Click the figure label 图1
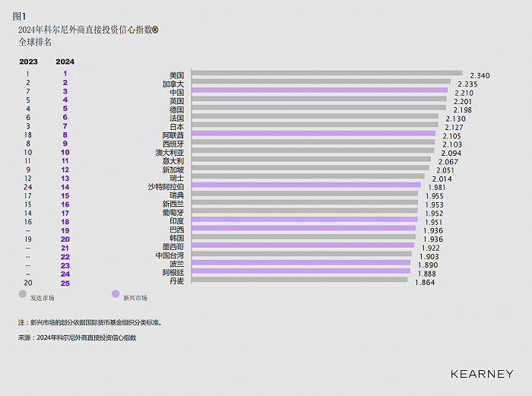This screenshot has height=396, width=532. pyautogui.click(x=19, y=16)
